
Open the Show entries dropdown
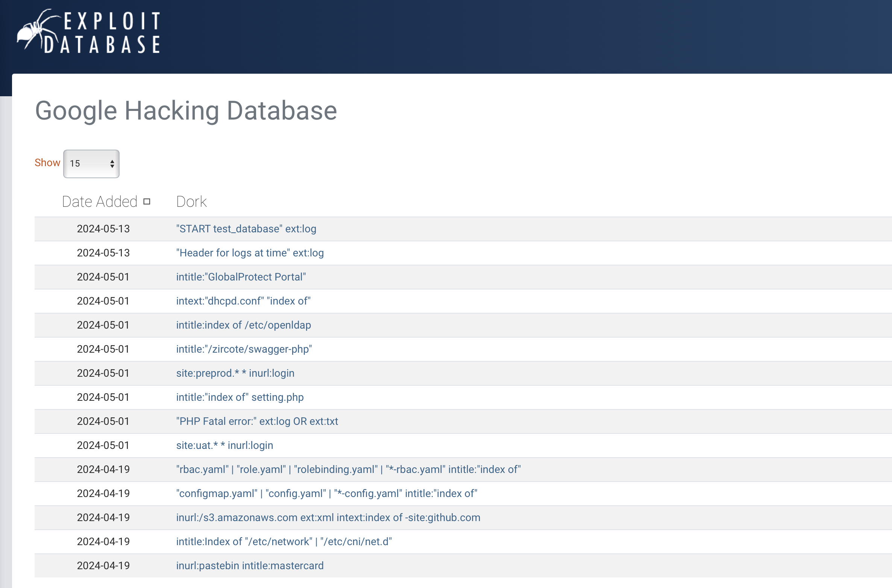91,164
